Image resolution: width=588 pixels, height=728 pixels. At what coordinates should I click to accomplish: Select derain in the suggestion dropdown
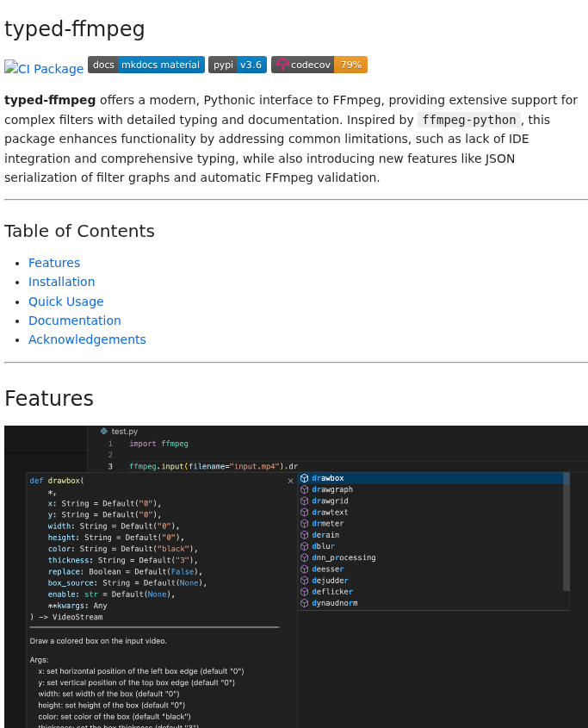[x=325, y=534]
